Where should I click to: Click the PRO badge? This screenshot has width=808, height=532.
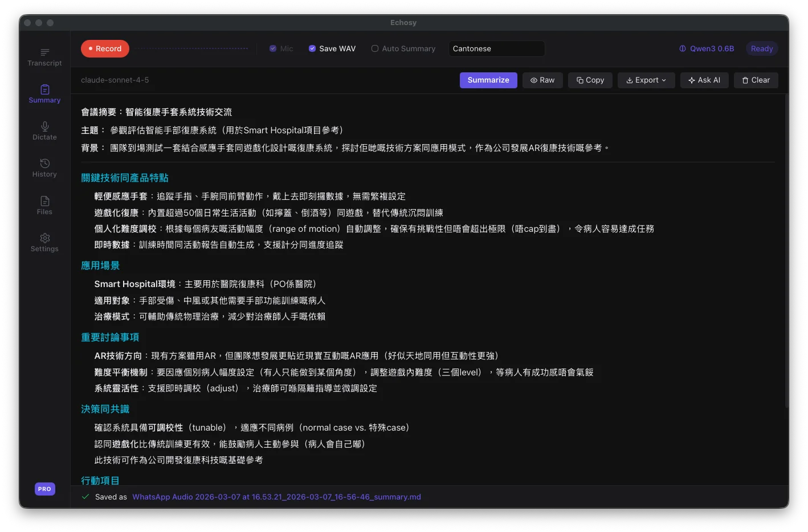pyautogui.click(x=44, y=489)
